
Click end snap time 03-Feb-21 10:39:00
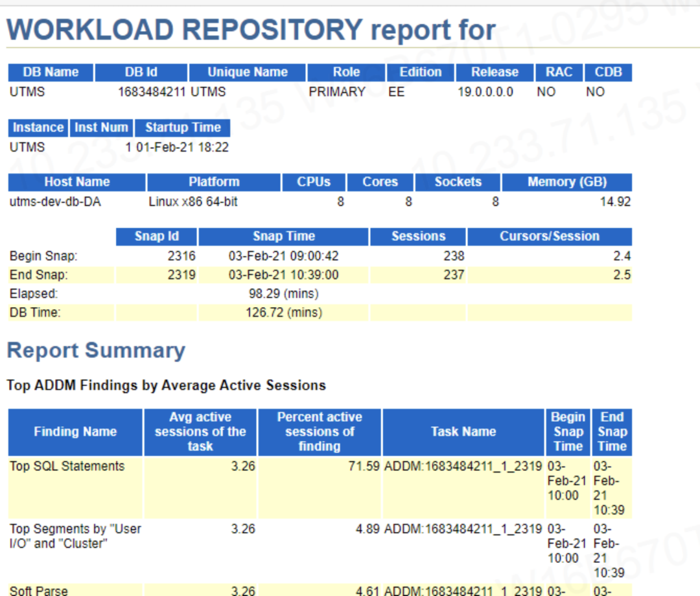[283, 275]
